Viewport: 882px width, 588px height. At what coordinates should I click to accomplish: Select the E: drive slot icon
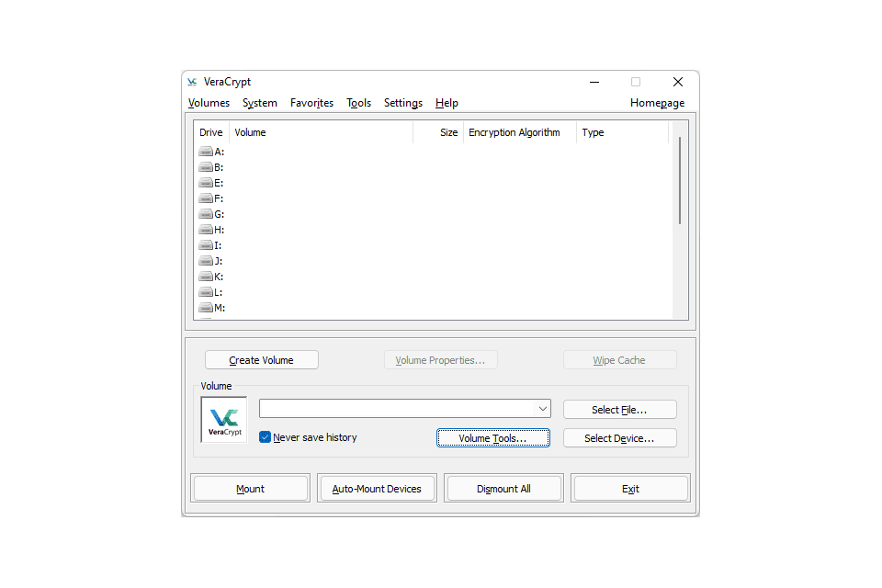point(206,183)
